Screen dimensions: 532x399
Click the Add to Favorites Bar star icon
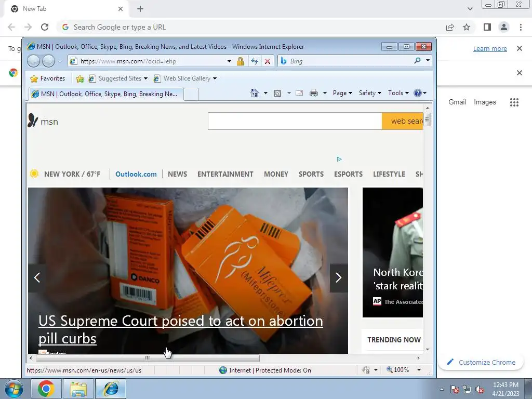pos(79,79)
